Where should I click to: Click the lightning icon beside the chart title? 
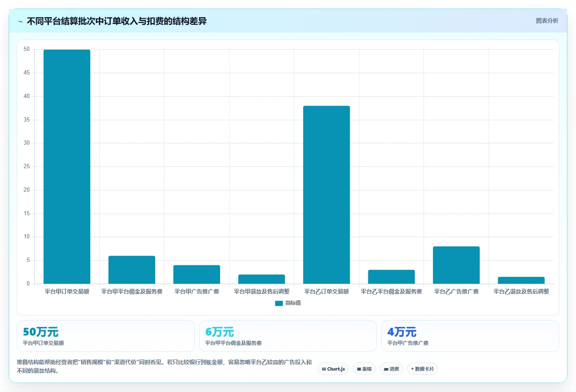pyautogui.click(x=21, y=21)
